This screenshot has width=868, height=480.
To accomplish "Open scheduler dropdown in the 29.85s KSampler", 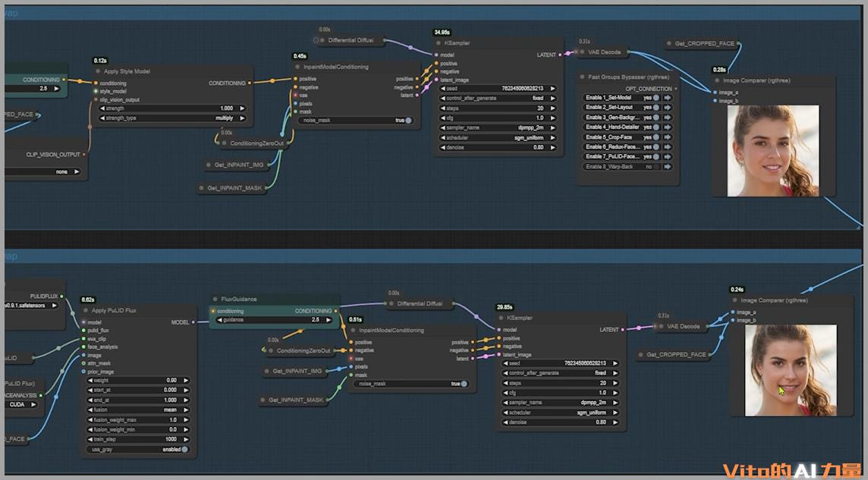I will click(560, 413).
